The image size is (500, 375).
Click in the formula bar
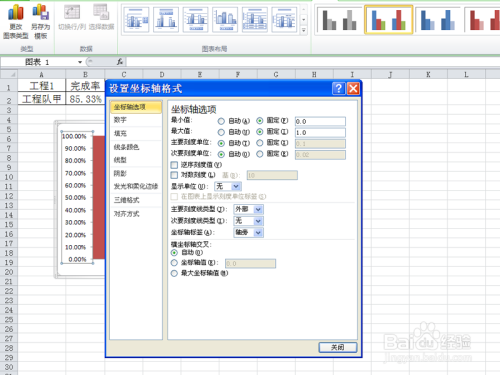point(313,62)
